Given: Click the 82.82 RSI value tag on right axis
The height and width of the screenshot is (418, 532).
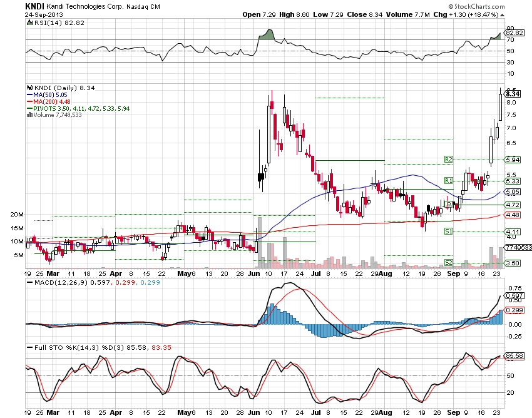Looking at the screenshot, I should (x=514, y=33).
